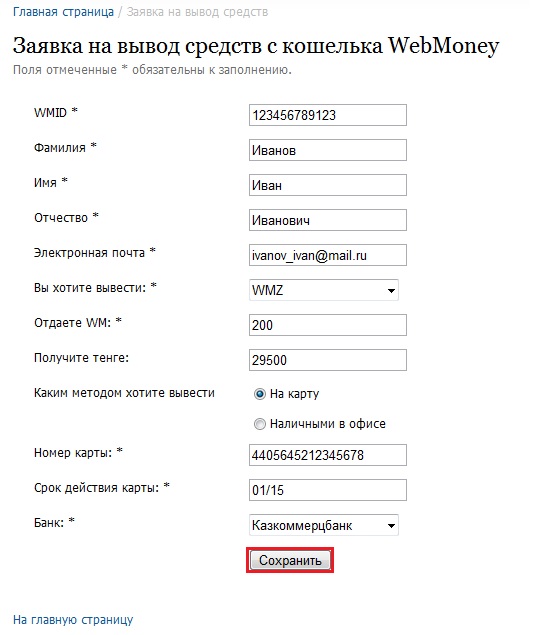
Task: Click the Сохранить button
Action: (290, 560)
